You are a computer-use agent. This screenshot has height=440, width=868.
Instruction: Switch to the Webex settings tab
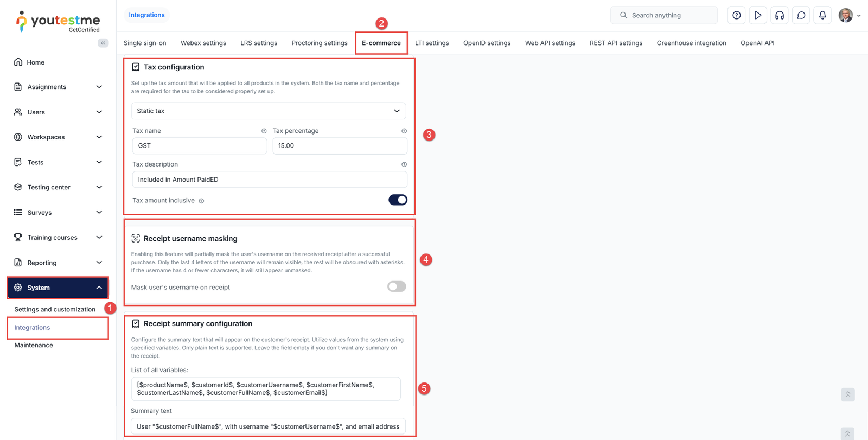click(x=203, y=43)
